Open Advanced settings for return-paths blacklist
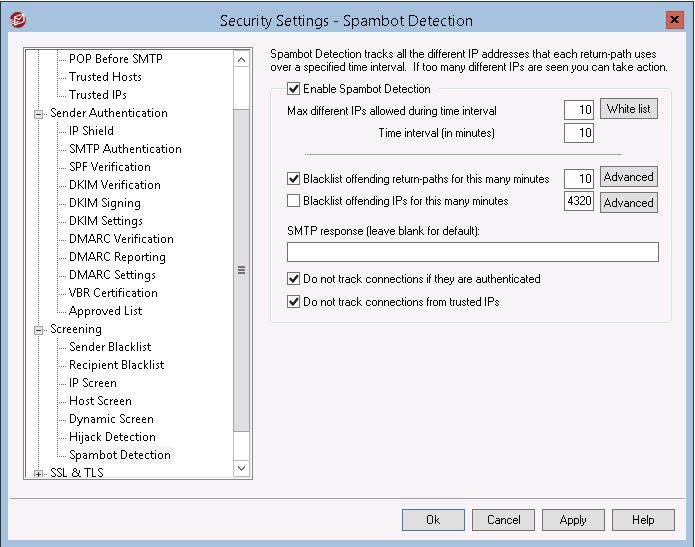The image size is (695, 547). 629,177
